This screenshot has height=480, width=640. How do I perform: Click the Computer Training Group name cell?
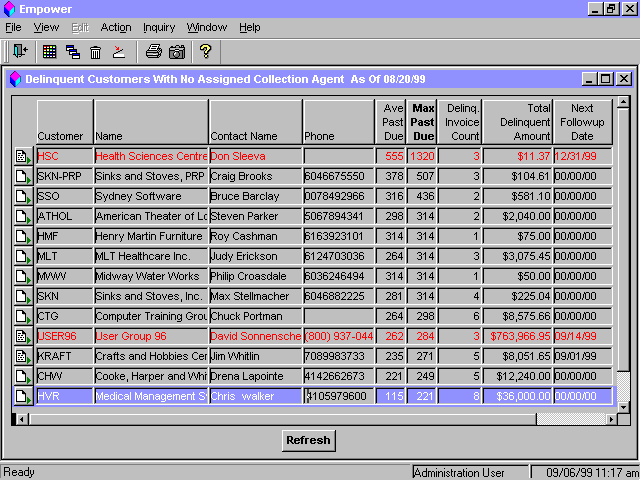coord(151,316)
